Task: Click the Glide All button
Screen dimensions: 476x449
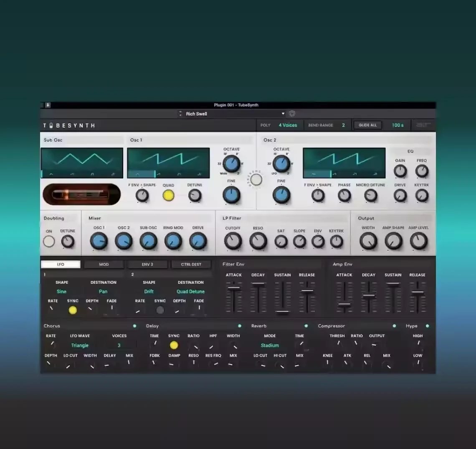Action: (367, 125)
